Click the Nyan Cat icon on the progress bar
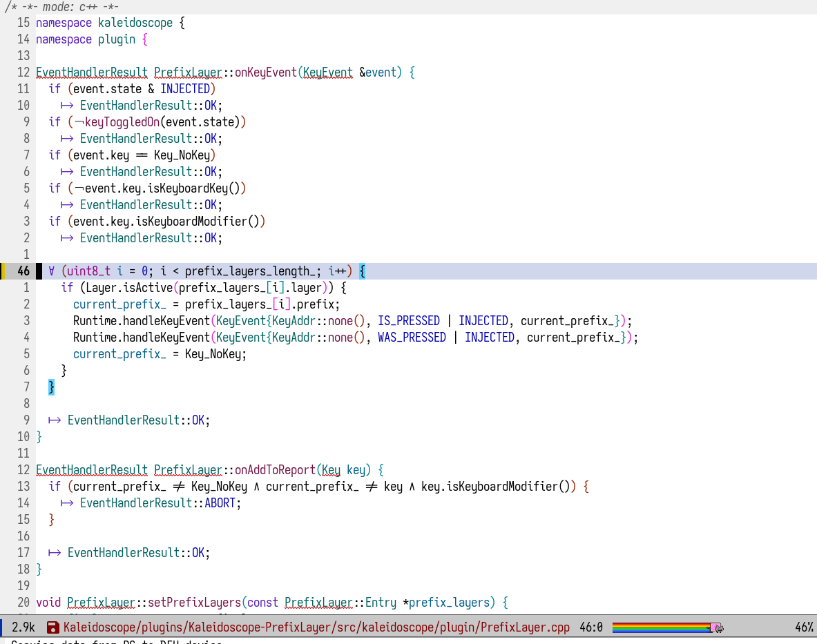 point(715,628)
